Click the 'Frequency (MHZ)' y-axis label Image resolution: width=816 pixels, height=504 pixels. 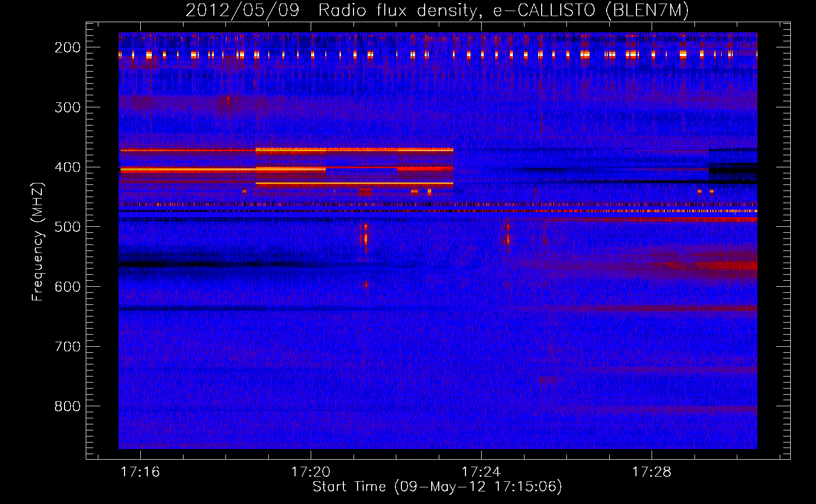[38, 241]
